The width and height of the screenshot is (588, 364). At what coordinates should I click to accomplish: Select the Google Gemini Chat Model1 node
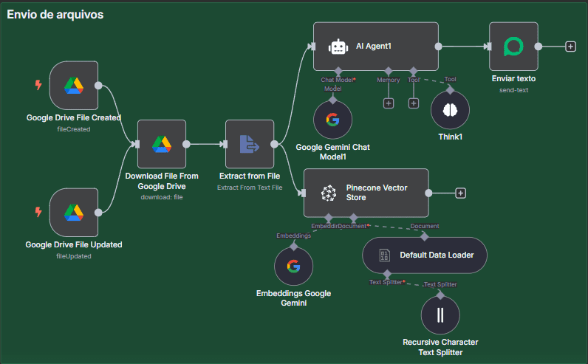point(332,120)
